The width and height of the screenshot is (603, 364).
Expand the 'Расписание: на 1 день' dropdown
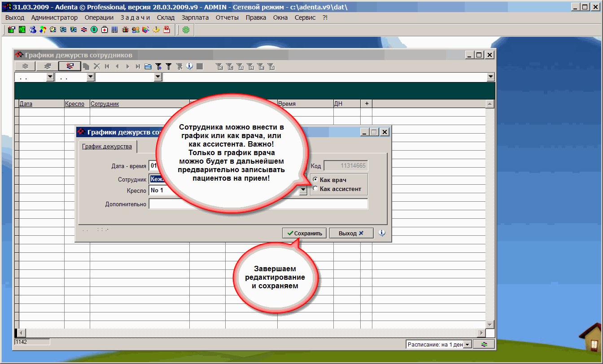[x=467, y=344]
